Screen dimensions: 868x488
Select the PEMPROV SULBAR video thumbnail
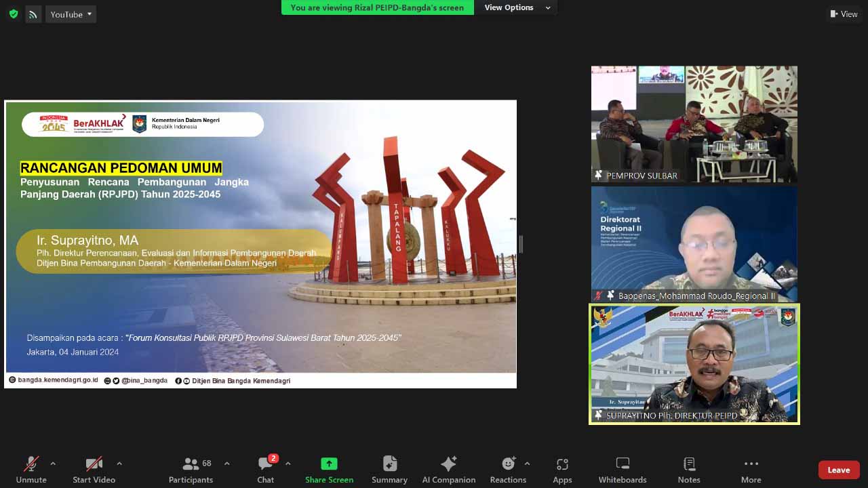pyautogui.click(x=694, y=124)
